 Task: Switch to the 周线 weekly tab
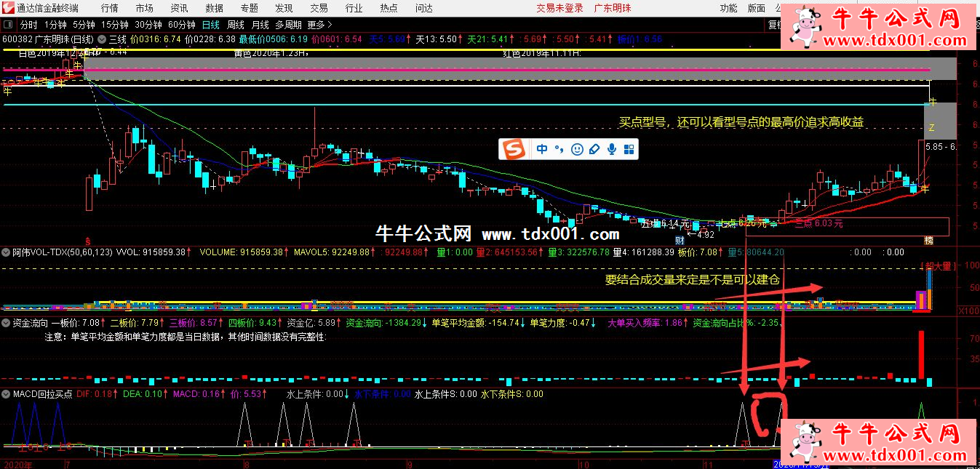pos(236,24)
